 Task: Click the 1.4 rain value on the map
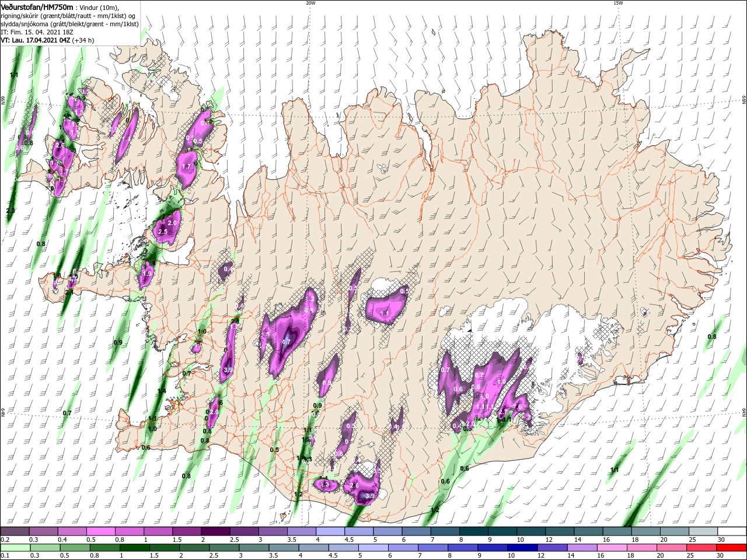tap(162, 391)
